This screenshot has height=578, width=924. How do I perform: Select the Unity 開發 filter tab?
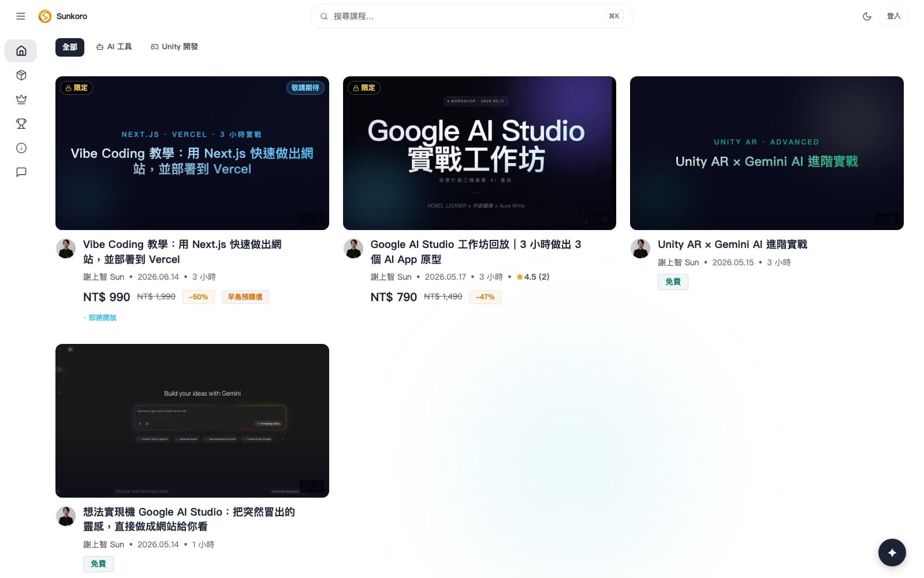click(174, 47)
